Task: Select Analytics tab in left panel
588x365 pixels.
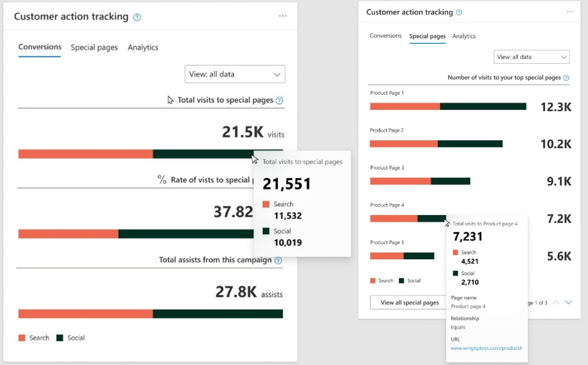Action: 143,48
